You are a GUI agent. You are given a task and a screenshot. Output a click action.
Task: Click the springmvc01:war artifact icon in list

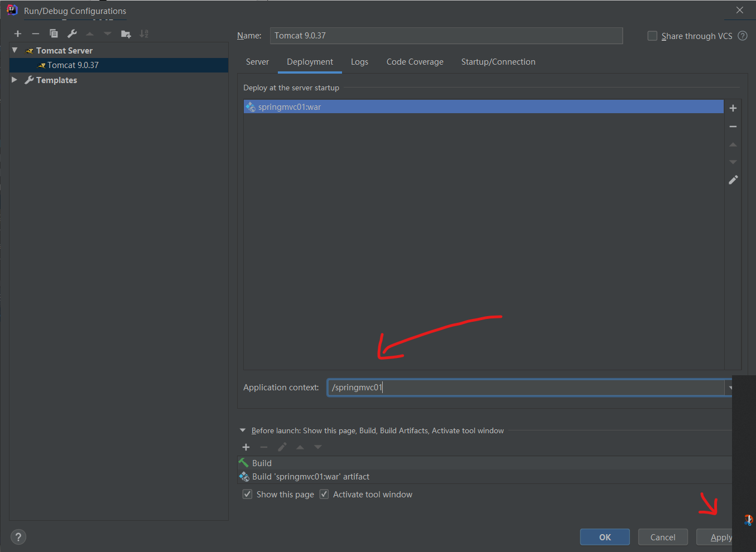[x=251, y=106]
